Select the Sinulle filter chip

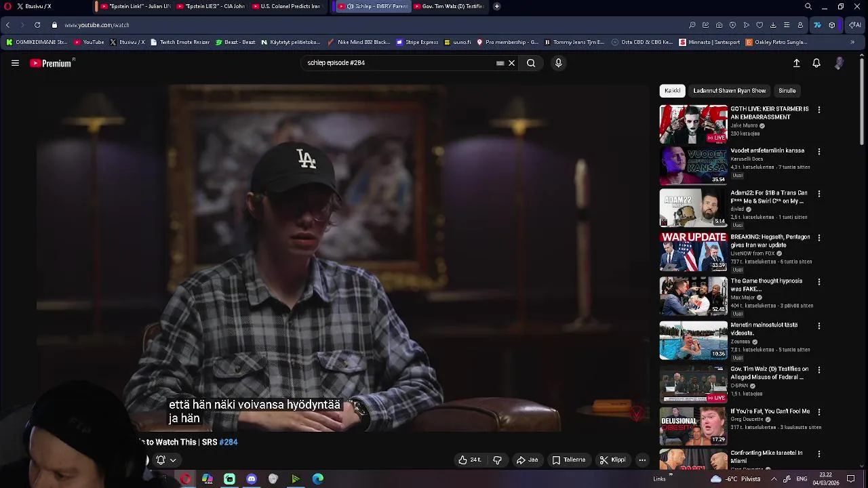tap(787, 91)
